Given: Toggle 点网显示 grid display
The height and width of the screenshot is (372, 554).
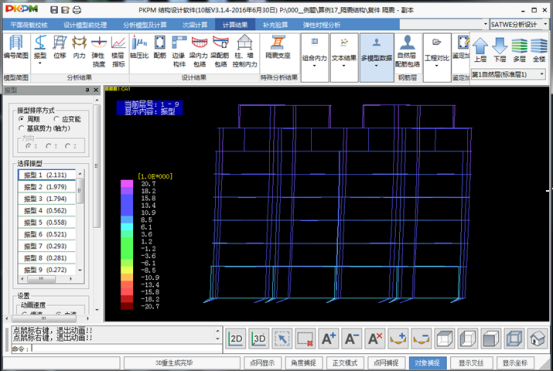Looking at the screenshot, I should coord(262,363).
